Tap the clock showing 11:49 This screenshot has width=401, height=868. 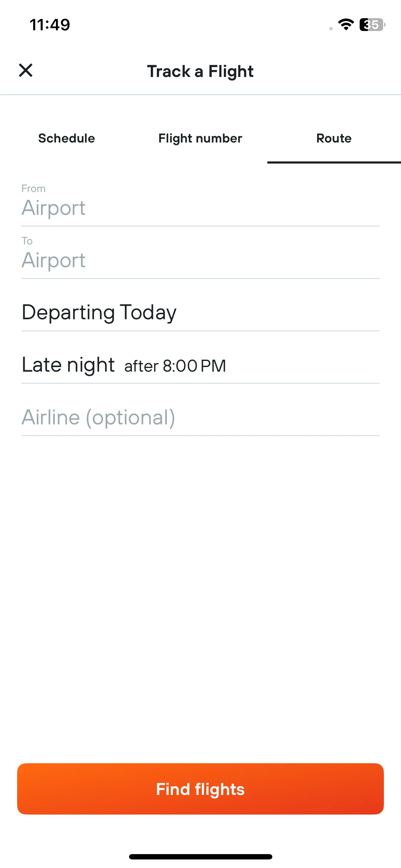coord(50,25)
